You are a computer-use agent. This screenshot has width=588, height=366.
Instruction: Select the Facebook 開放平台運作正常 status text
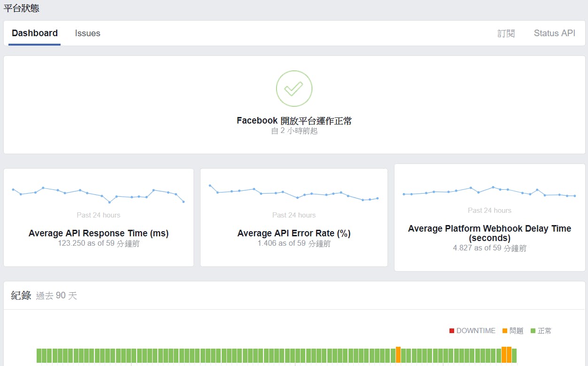pos(294,121)
